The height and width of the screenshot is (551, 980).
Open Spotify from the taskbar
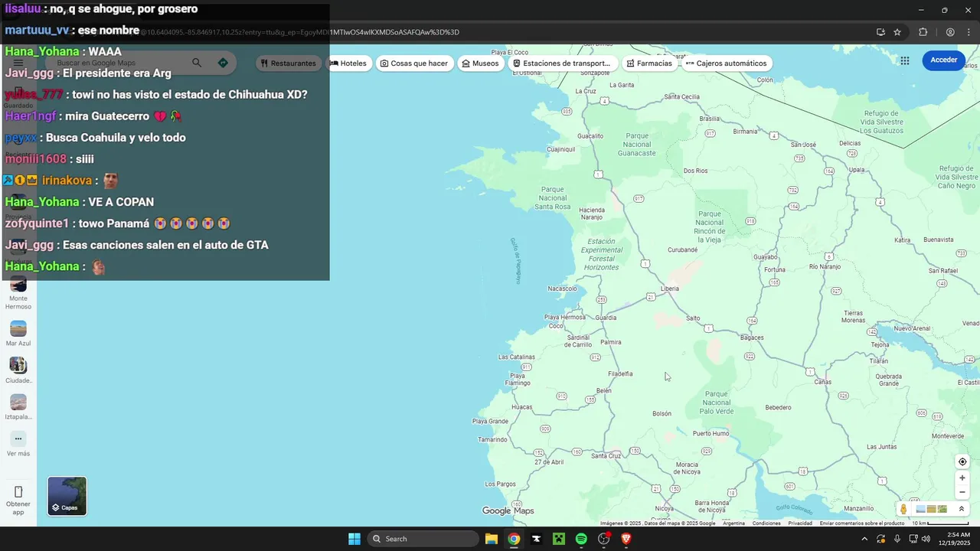coord(581,539)
